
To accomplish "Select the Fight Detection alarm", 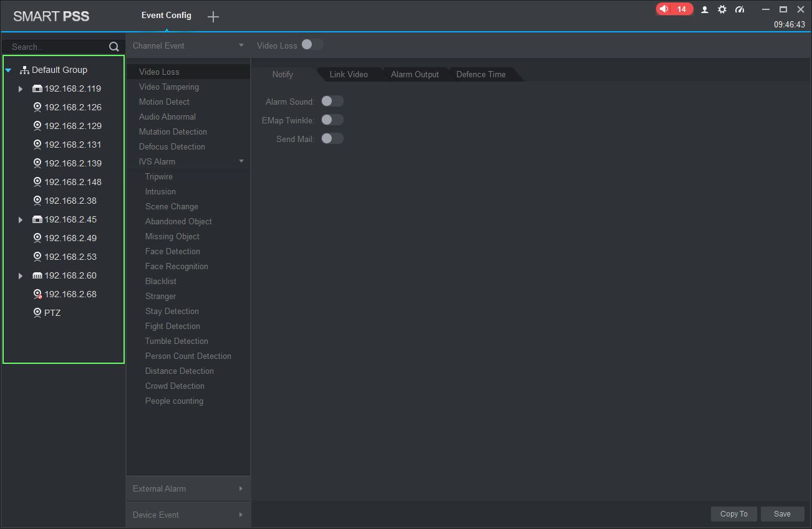I will coord(188,326).
